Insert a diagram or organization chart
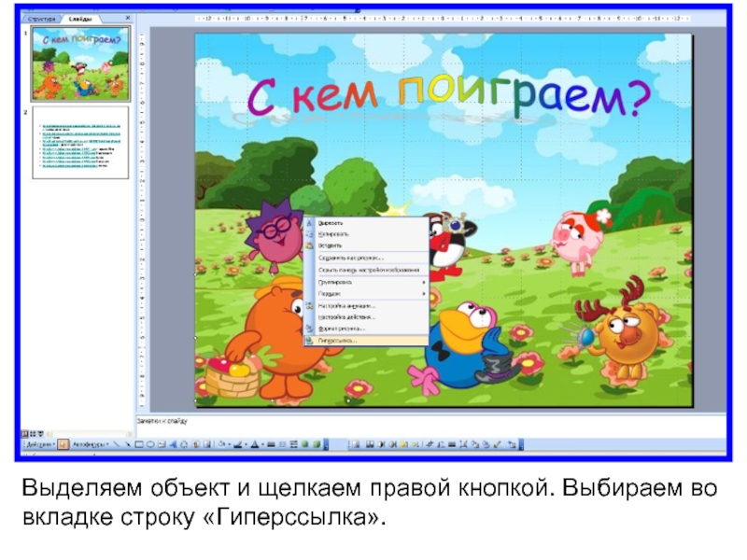The width and height of the screenshot is (747, 560). (x=184, y=445)
